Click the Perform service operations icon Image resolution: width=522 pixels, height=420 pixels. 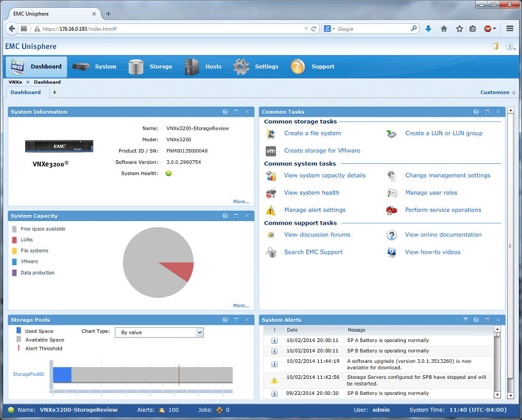click(392, 211)
